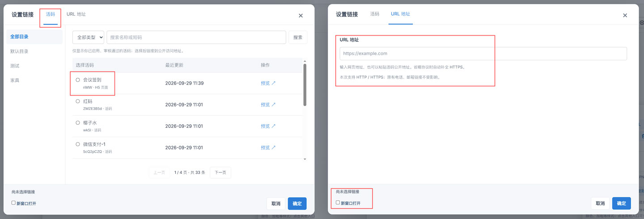Go to 下一页 of the code list
This screenshot has height=219, width=644.
[220, 173]
